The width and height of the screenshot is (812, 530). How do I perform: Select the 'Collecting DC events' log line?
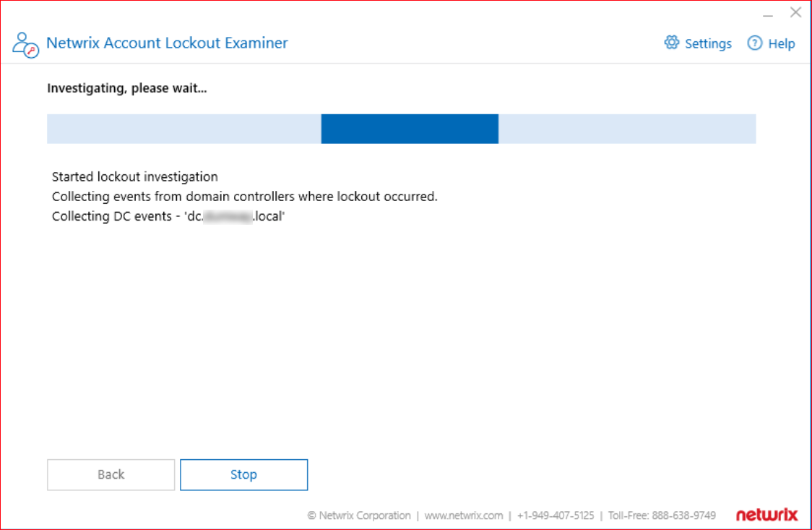click(x=168, y=216)
